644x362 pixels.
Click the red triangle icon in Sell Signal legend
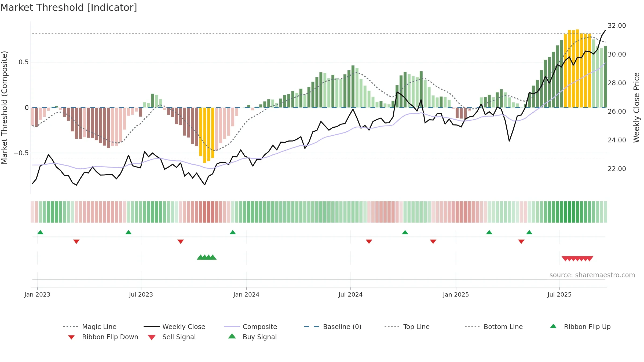(152, 337)
